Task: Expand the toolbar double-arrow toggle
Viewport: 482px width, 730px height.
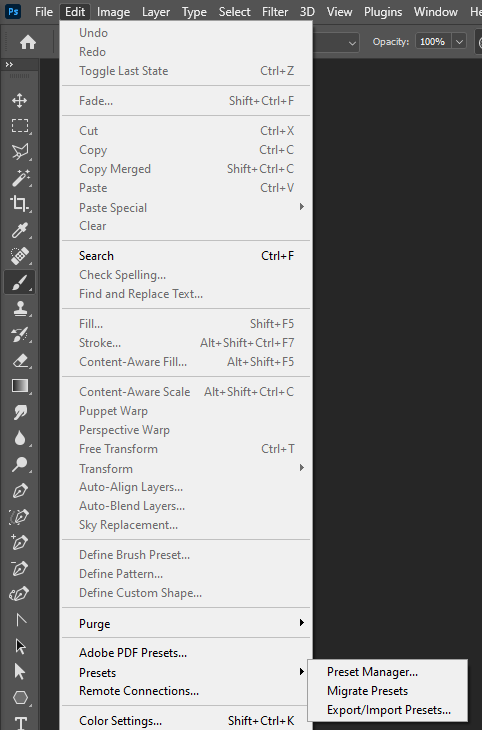Action: [9, 65]
